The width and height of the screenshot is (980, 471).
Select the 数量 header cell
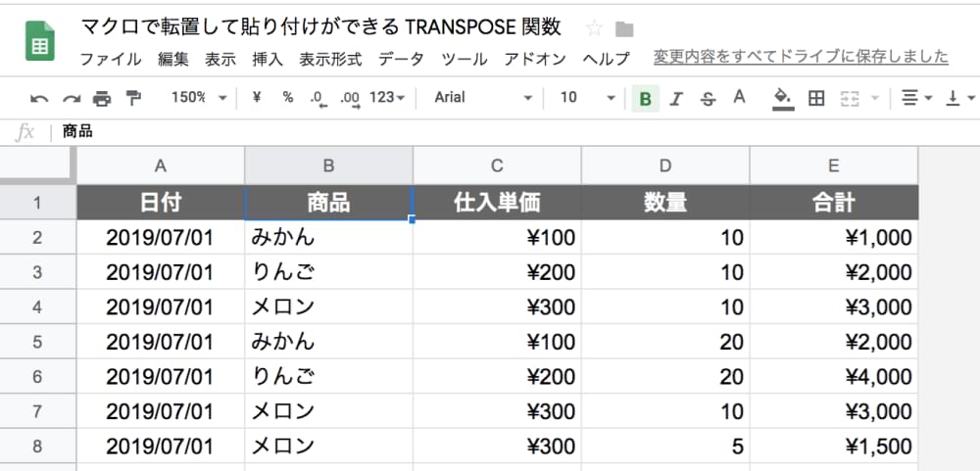[665, 203]
